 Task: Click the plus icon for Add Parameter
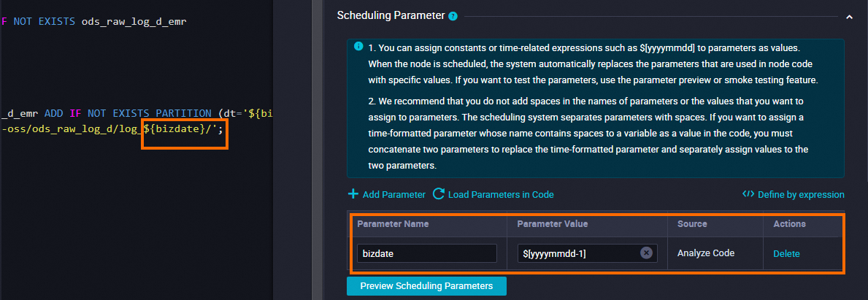pos(353,194)
